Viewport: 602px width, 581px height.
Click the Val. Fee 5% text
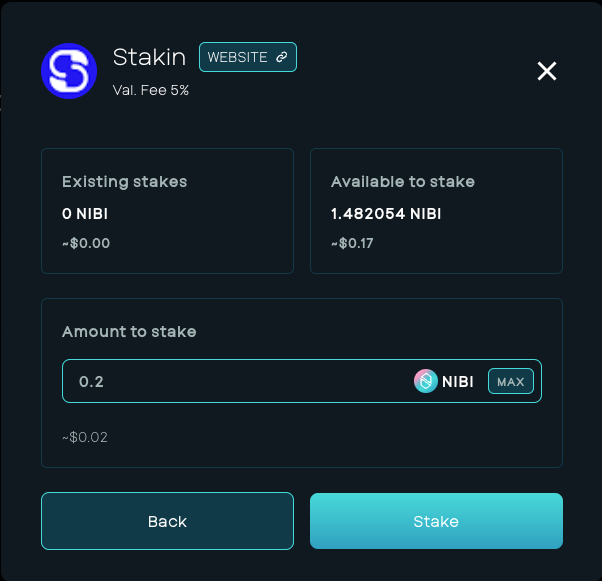click(x=150, y=90)
